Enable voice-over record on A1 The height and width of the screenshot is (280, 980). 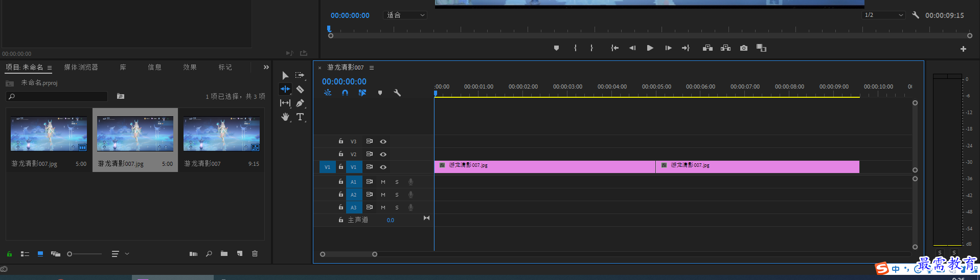click(411, 182)
